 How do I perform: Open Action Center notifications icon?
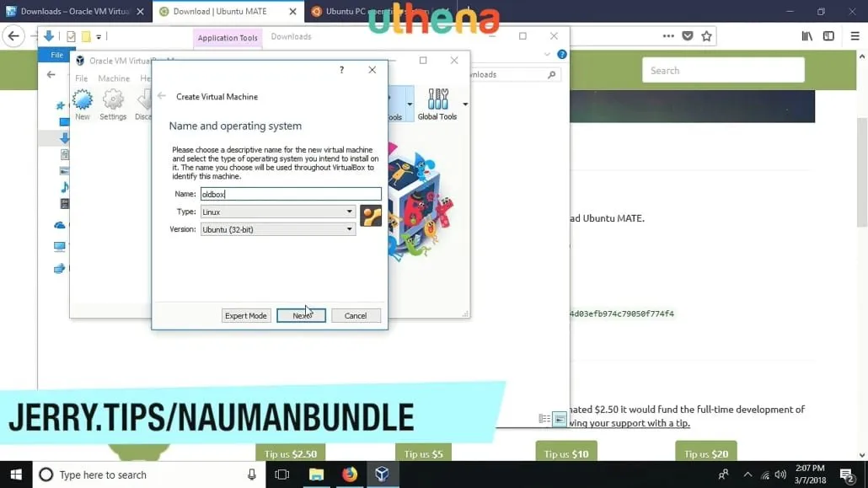point(847,475)
